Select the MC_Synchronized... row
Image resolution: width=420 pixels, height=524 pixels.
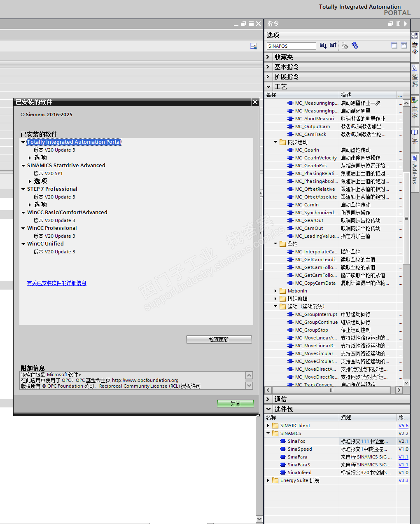[x=334, y=213]
